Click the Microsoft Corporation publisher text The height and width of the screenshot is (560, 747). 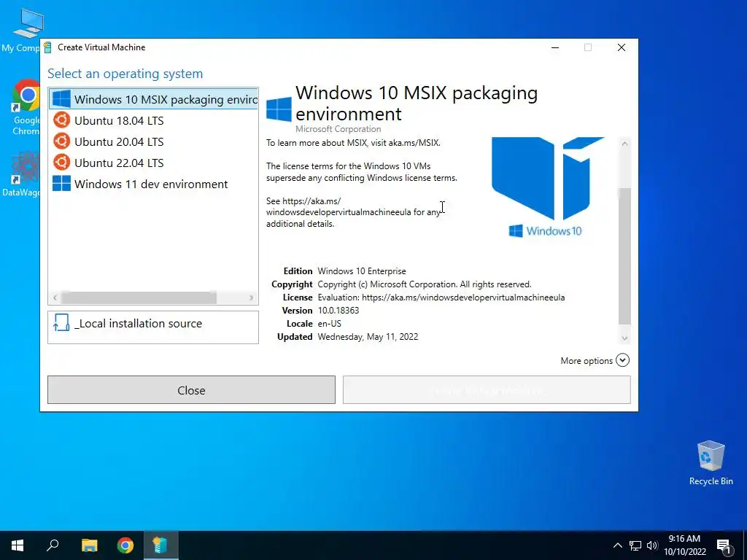pyautogui.click(x=338, y=129)
